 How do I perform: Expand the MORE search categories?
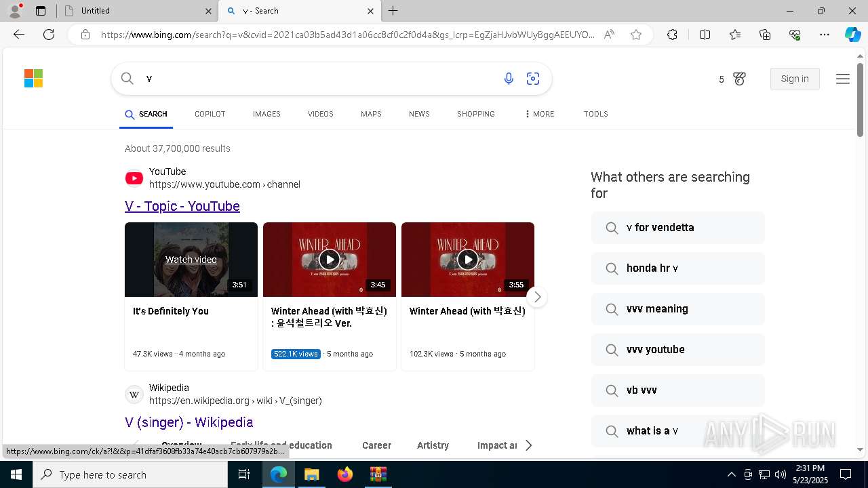(x=539, y=114)
